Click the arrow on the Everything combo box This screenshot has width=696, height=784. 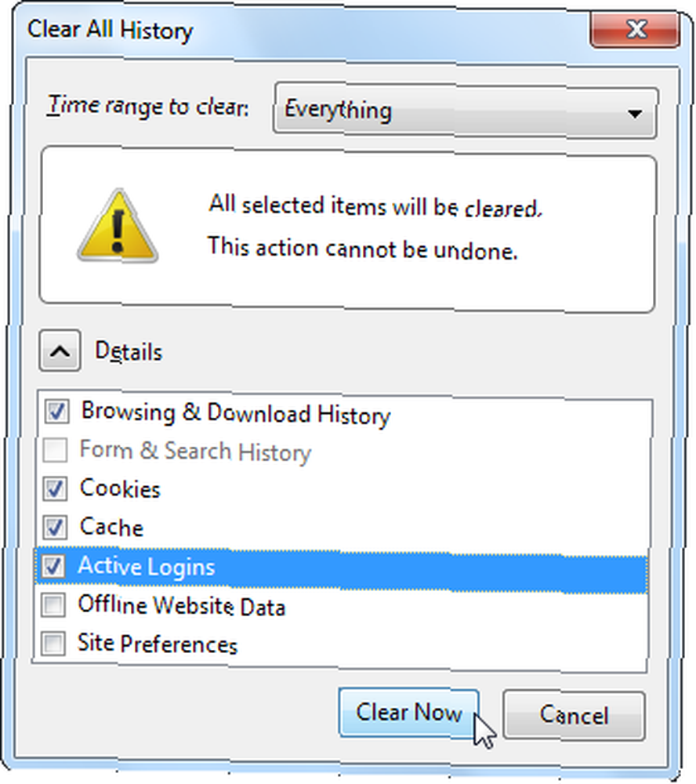click(x=635, y=114)
